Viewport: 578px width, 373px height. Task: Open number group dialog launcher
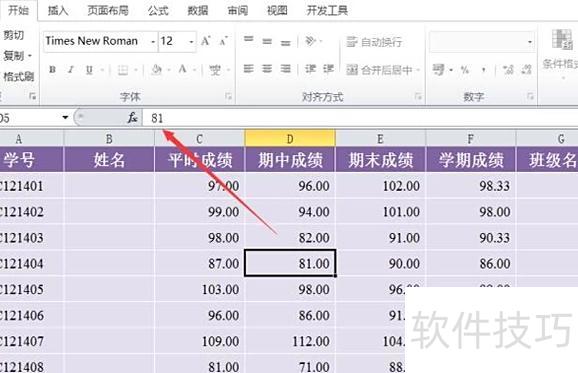click(x=530, y=97)
